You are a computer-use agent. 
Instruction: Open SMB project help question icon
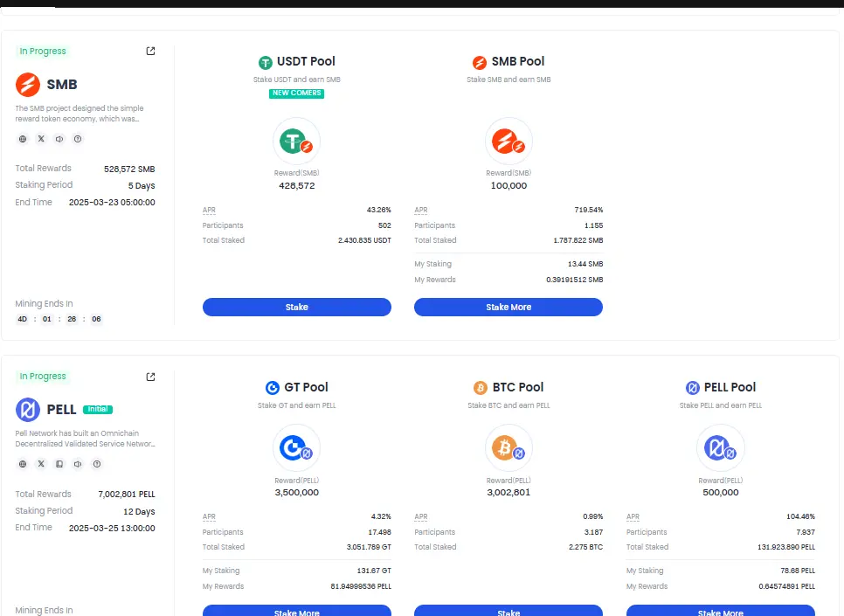78,139
